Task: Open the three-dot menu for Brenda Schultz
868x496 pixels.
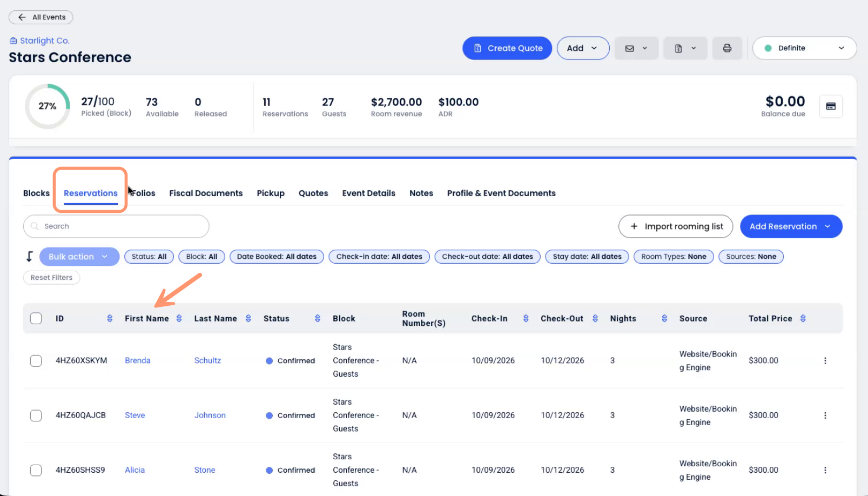Action: tap(825, 361)
